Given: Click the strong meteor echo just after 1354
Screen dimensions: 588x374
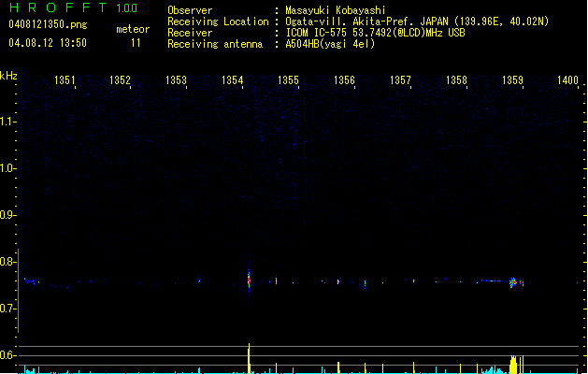Looking at the screenshot, I should click(249, 280).
